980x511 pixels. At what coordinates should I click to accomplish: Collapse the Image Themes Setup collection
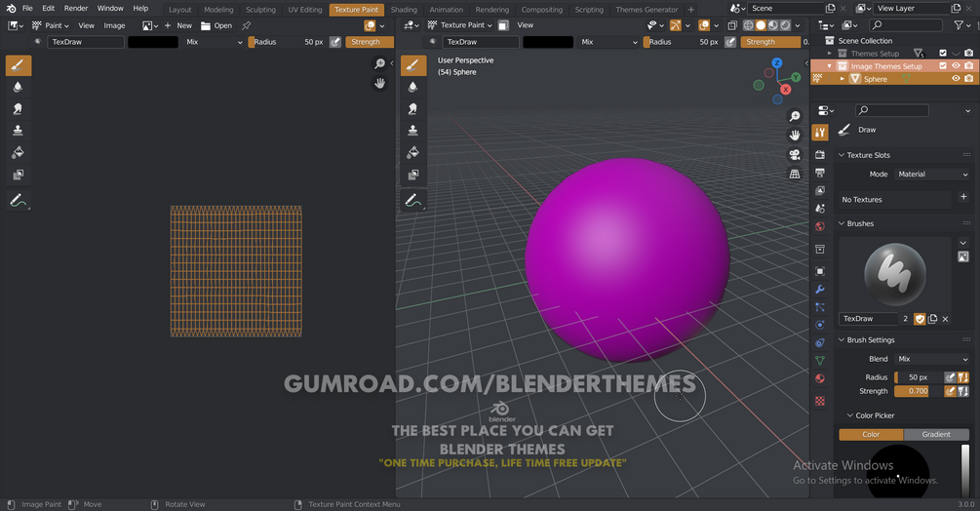[x=830, y=66]
